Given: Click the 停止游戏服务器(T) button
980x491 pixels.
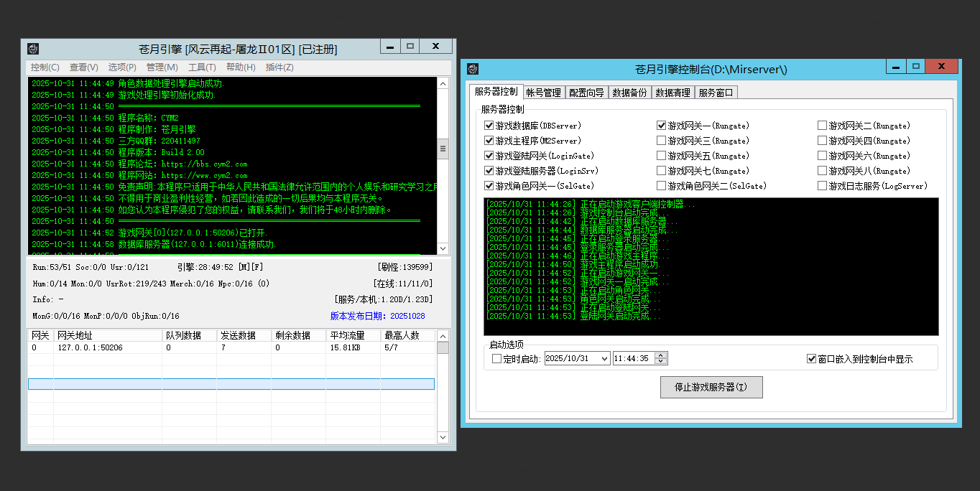Looking at the screenshot, I should 711,387.
